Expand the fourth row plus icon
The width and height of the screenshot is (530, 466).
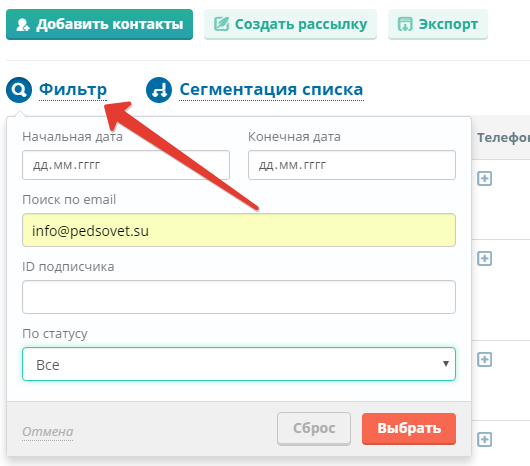(x=484, y=439)
